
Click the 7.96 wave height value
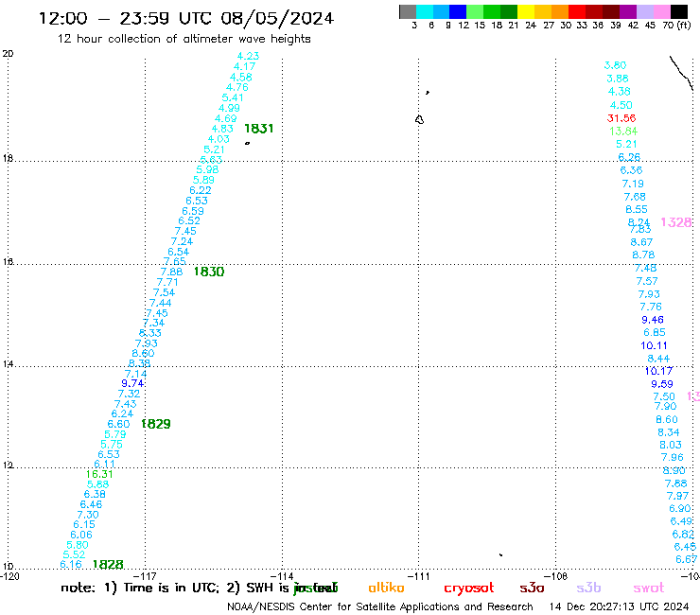[x=673, y=458]
